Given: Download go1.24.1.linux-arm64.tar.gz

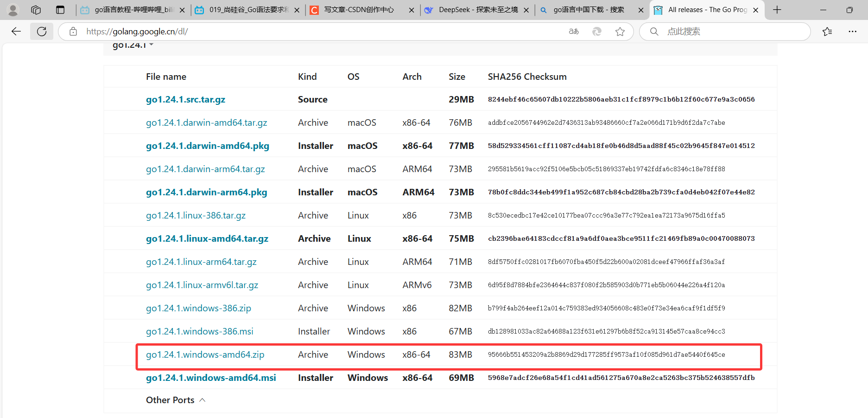Looking at the screenshot, I should tap(201, 262).
